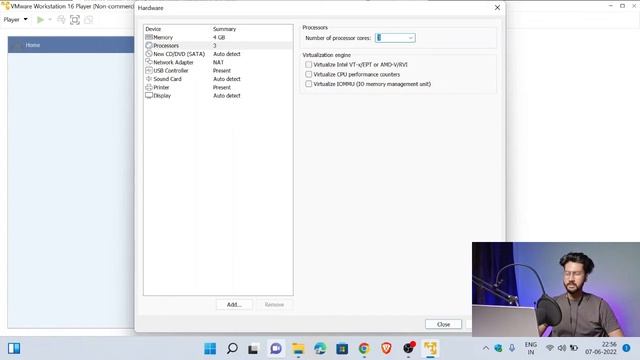This screenshot has width=640, height=360.
Task: Click the microphone tray icon
Action: 512,348
